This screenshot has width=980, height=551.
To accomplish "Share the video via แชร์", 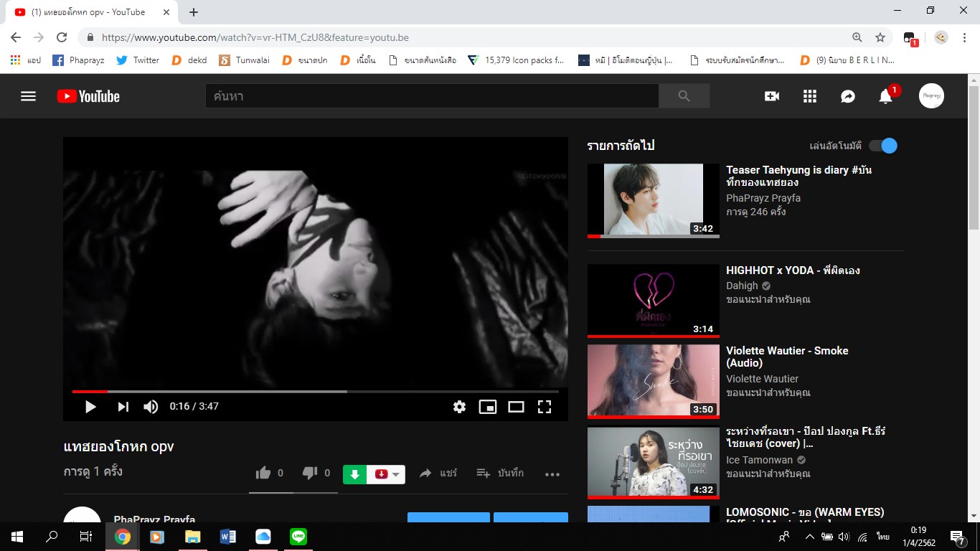I will pyautogui.click(x=438, y=473).
